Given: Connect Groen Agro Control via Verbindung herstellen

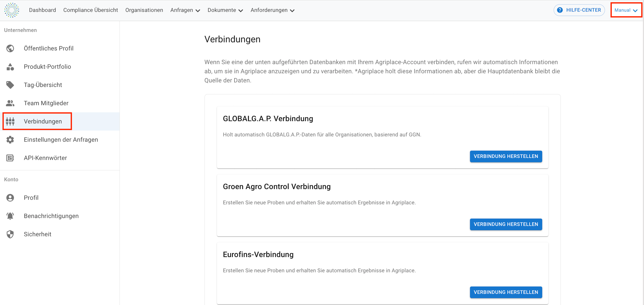Looking at the screenshot, I should coord(506,224).
